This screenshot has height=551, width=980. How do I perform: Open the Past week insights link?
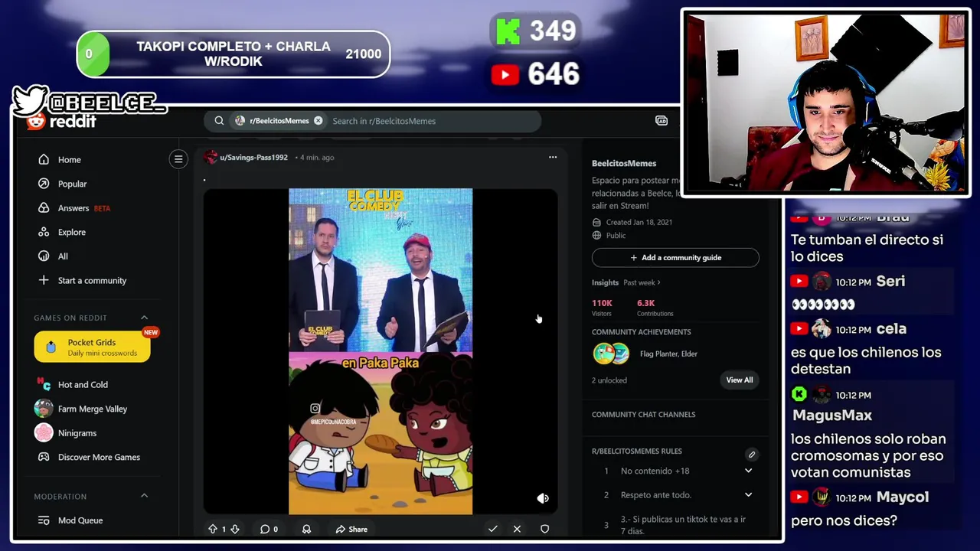642,282
